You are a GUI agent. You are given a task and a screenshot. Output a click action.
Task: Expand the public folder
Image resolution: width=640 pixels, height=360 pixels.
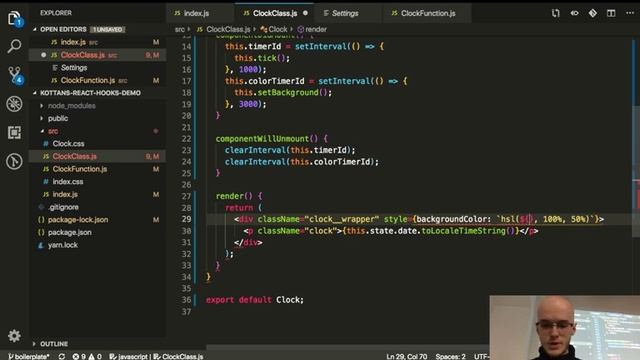pyautogui.click(x=58, y=118)
